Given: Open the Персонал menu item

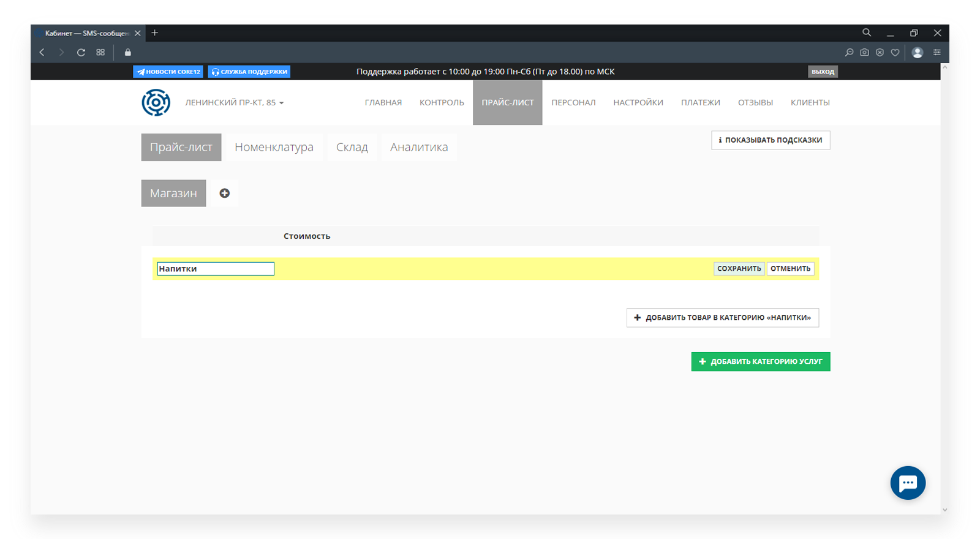Looking at the screenshot, I should click(x=573, y=103).
